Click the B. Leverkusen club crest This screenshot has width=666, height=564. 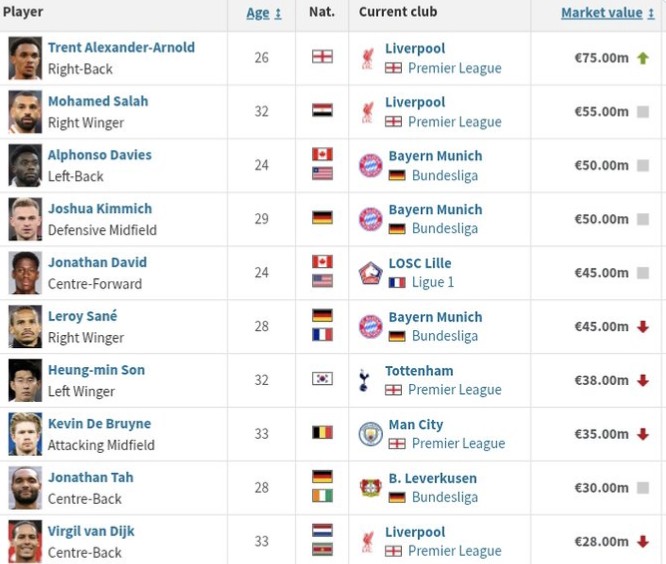tap(371, 488)
